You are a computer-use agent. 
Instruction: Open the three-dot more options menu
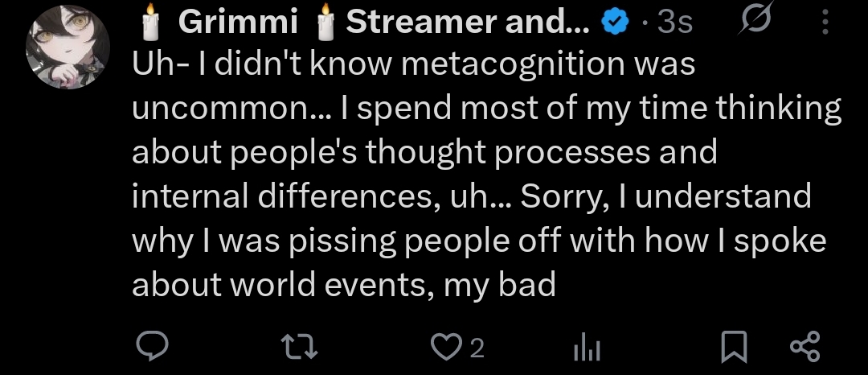point(825,23)
